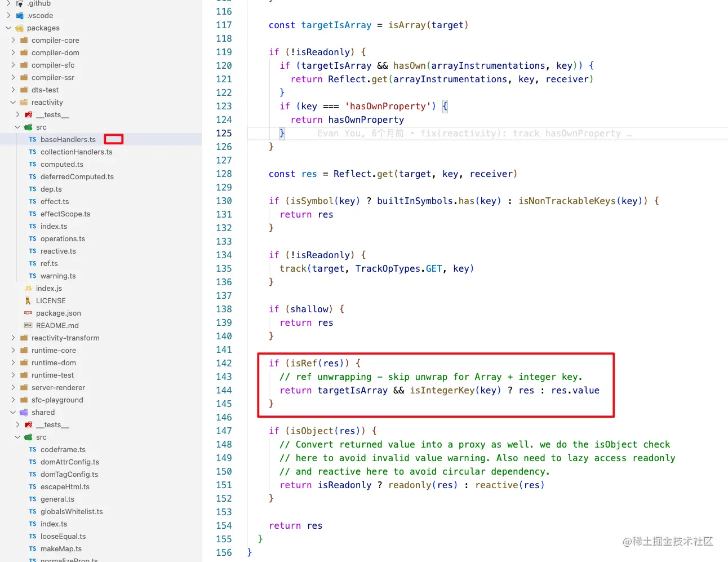Select the TS icon of ref.ts
Screen dimensions: 728x562
point(33,264)
